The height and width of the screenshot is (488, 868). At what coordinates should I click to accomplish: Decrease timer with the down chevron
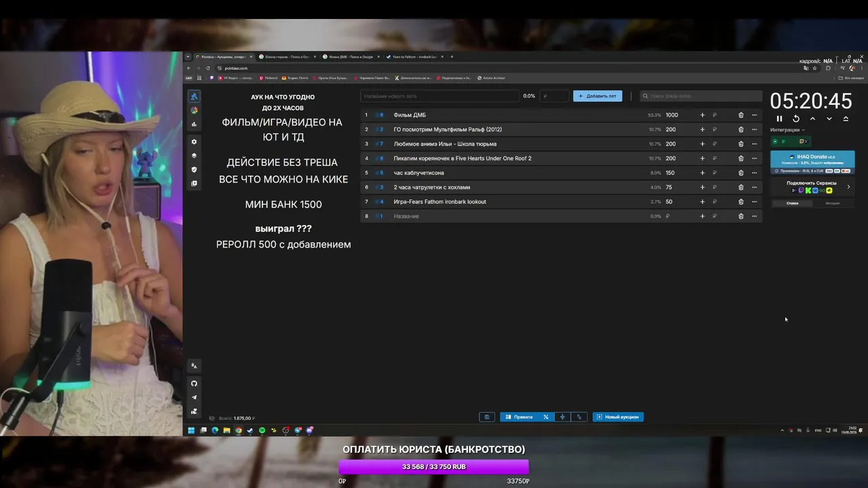(x=829, y=119)
